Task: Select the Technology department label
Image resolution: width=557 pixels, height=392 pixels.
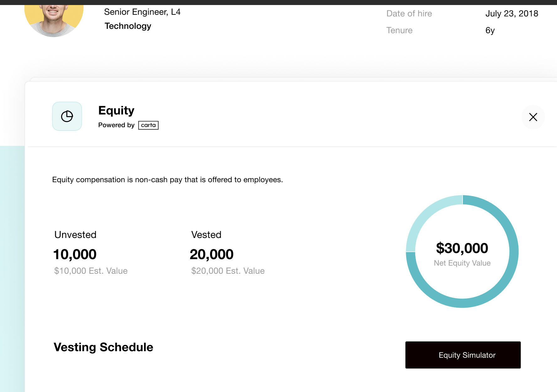Action: [128, 26]
